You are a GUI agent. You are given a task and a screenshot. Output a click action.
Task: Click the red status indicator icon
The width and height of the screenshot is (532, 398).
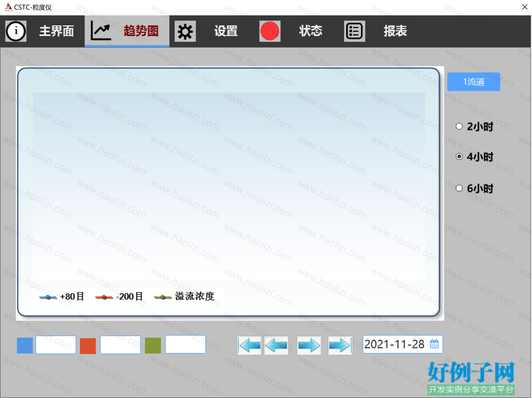tap(270, 31)
